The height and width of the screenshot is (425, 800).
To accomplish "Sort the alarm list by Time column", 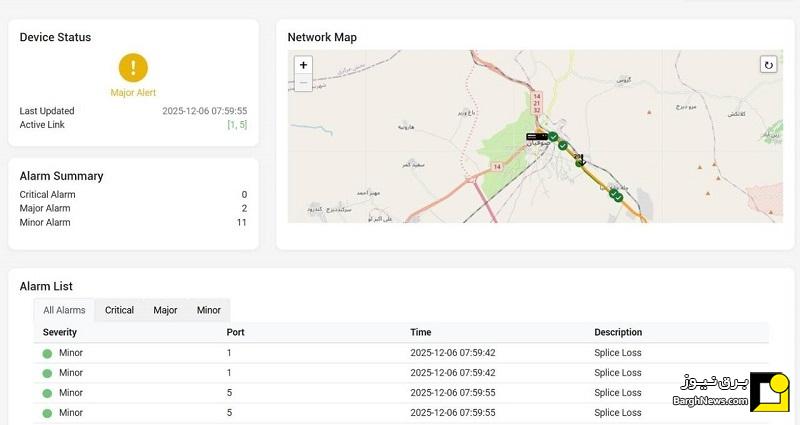I will pyautogui.click(x=421, y=332).
